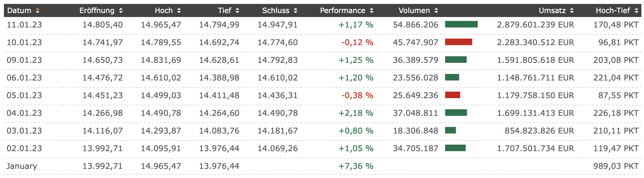Sort by Eröffnung using its sort icon
Screen dimensions: 644x178
point(121,11)
